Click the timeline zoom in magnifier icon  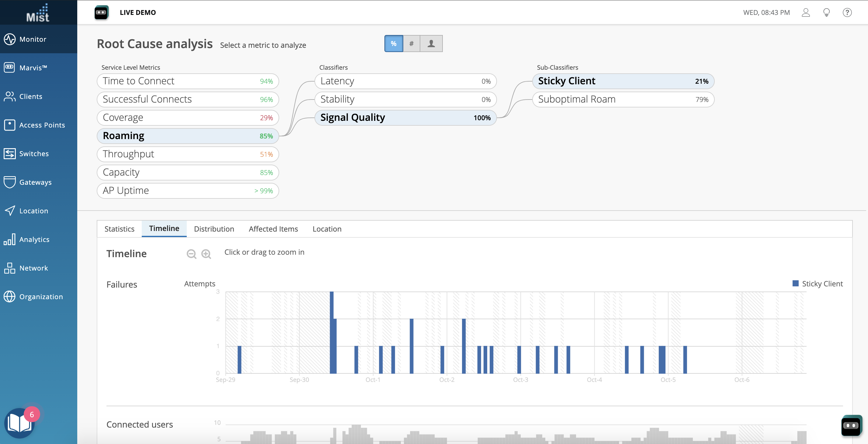[x=206, y=254]
